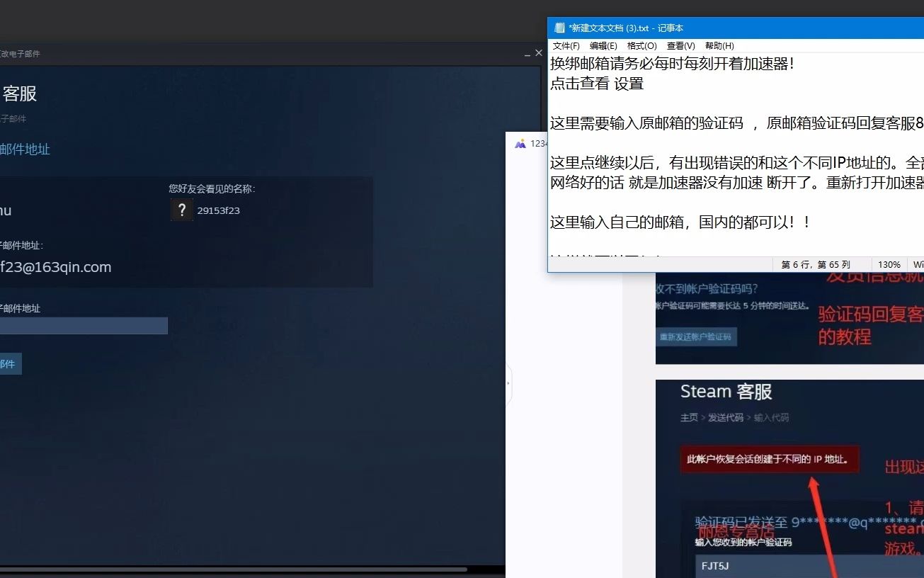Click the label 您好友会看见的名称: in Steam
This screenshot has height=578, width=924.
click(x=212, y=188)
